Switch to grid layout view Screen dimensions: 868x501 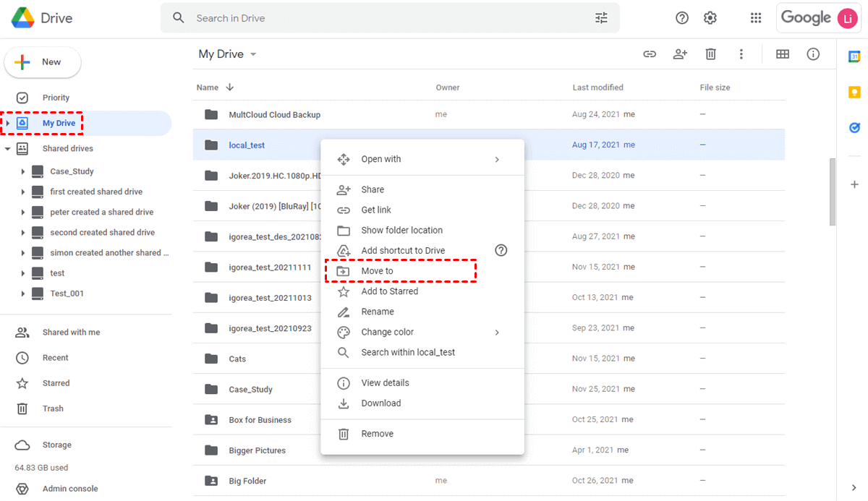click(783, 54)
